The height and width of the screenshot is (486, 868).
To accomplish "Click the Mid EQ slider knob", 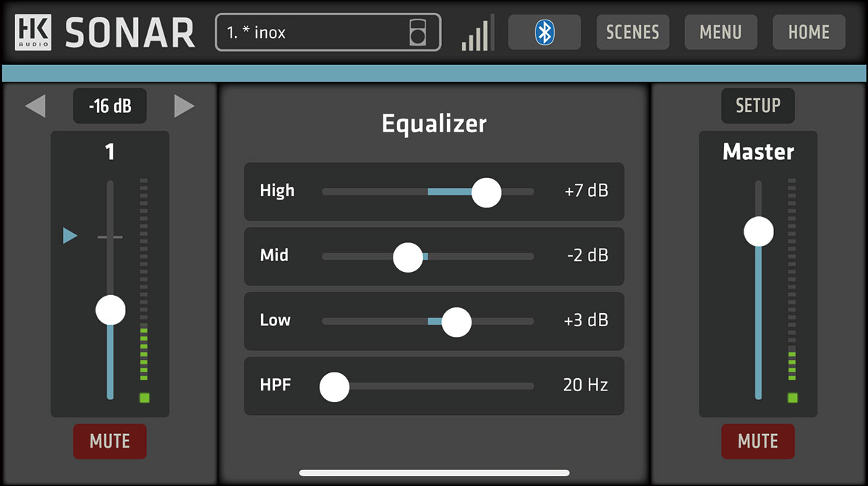I will 408,257.
